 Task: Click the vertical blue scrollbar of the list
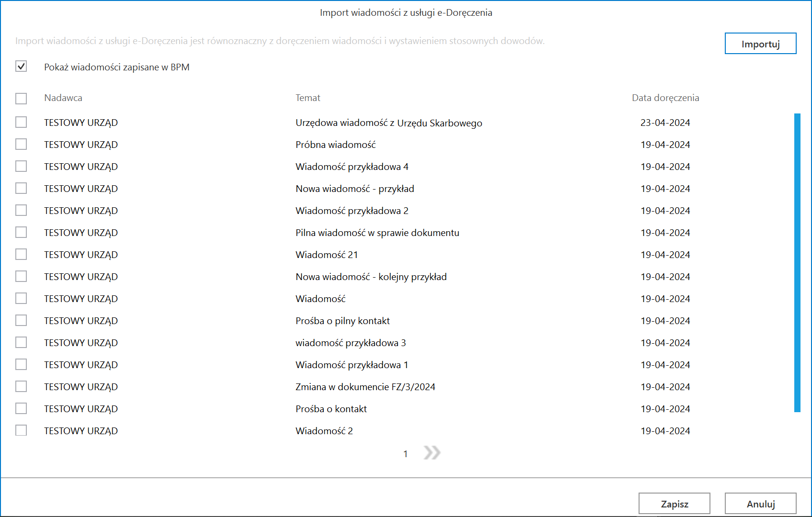pyautogui.click(x=797, y=262)
